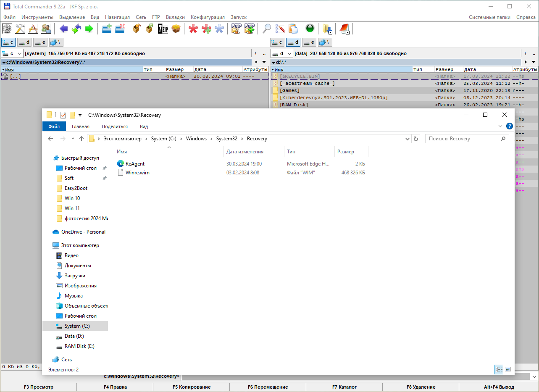Switch to large icons view in Explorer

coord(508,369)
